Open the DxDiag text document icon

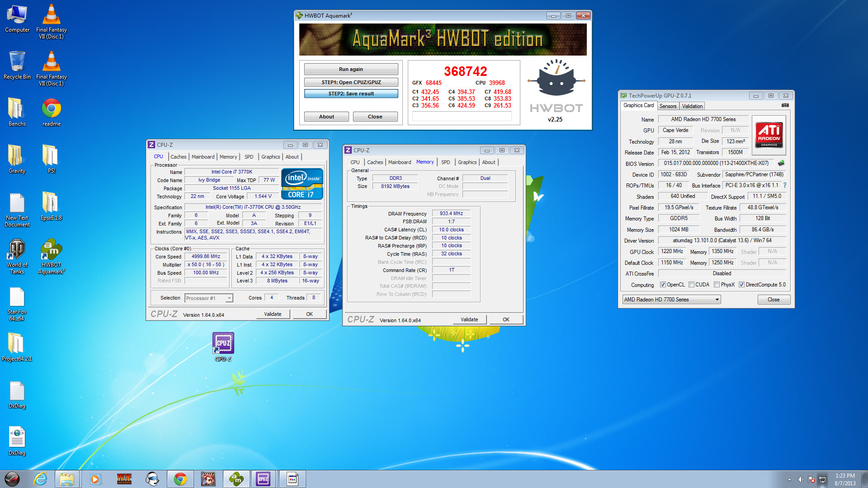click(17, 394)
